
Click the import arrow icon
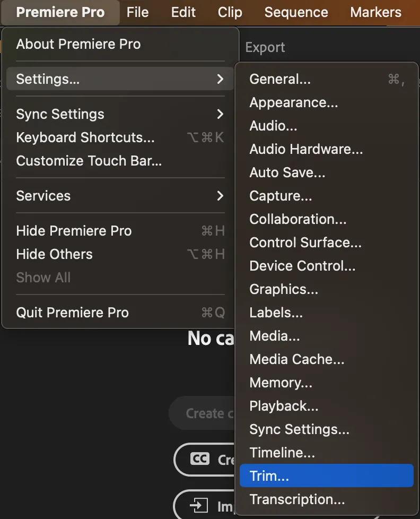199,506
